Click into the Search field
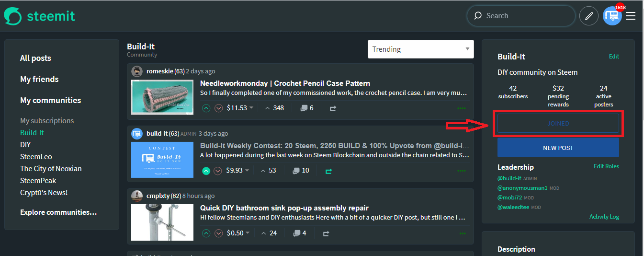Screen dimensions: 644x256 pyautogui.click(x=521, y=16)
